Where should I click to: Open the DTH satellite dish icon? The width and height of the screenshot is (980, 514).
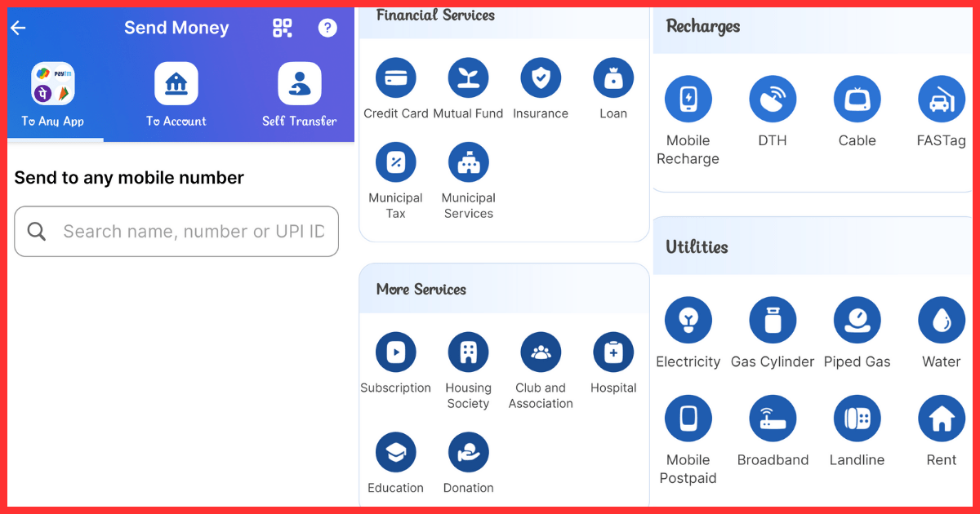click(773, 100)
